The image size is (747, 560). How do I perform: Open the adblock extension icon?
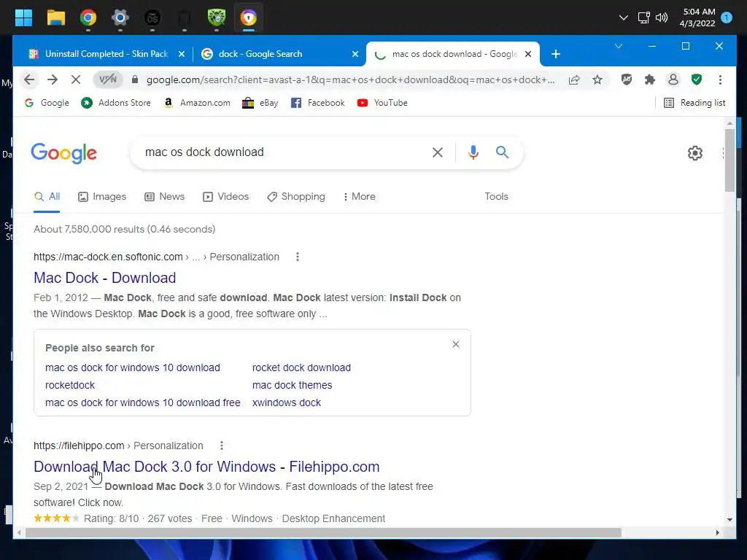click(x=627, y=79)
